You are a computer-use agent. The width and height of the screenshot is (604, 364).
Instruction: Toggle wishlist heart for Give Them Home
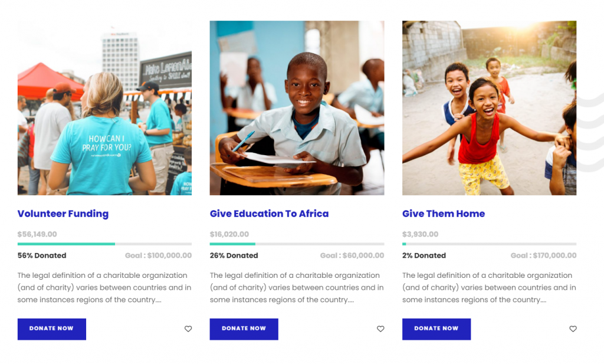pos(573,329)
